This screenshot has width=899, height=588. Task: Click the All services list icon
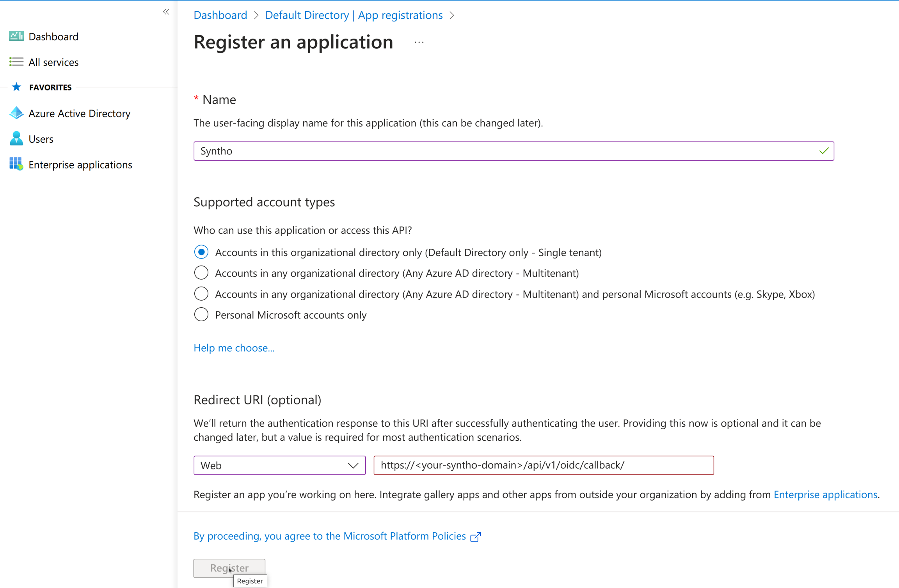pos(16,62)
